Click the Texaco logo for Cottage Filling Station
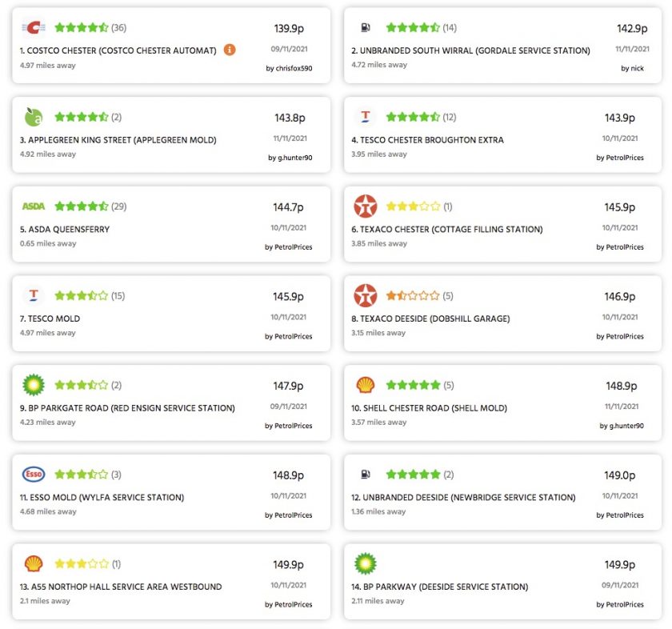This screenshot has width=672, height=629. pyautogui.click(x=365, y=206)
